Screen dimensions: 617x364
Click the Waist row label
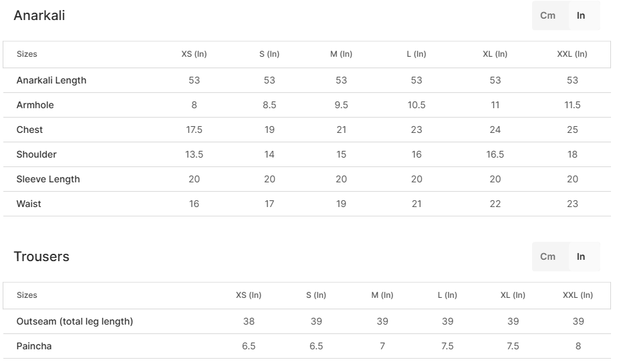(29, 204)
